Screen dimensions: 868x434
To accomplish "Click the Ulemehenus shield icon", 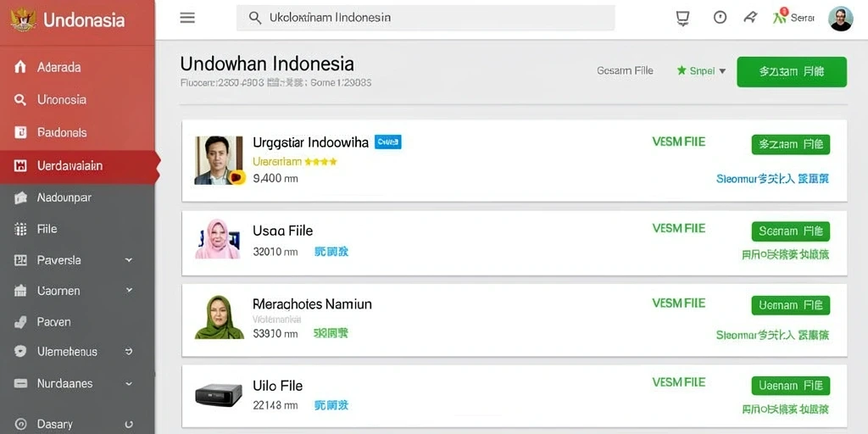I will coord(20,352).
